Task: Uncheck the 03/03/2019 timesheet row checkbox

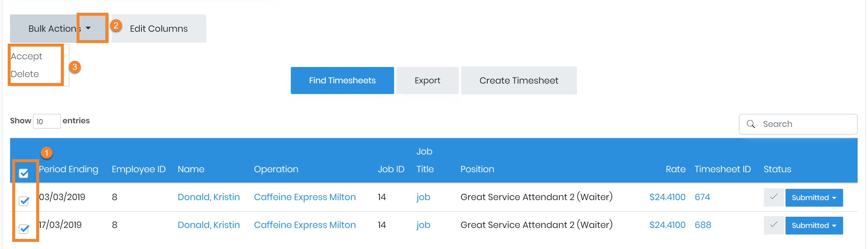Action: point(23,201)
